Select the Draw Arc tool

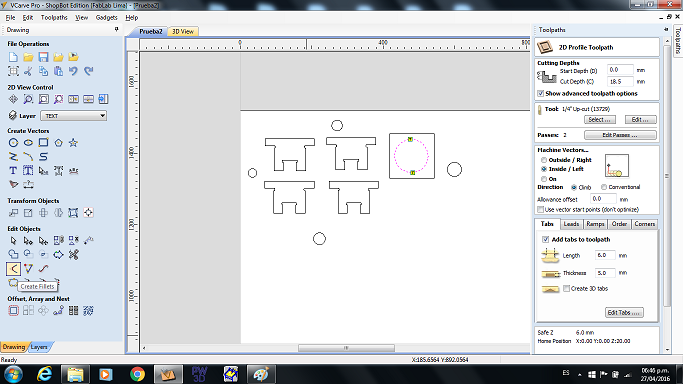click(x=28, y=157)
